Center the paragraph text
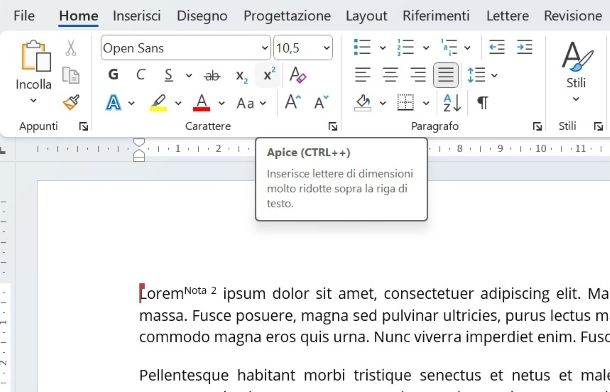The height and width of the screenshot is (392, 610). [x=390, y=75]
